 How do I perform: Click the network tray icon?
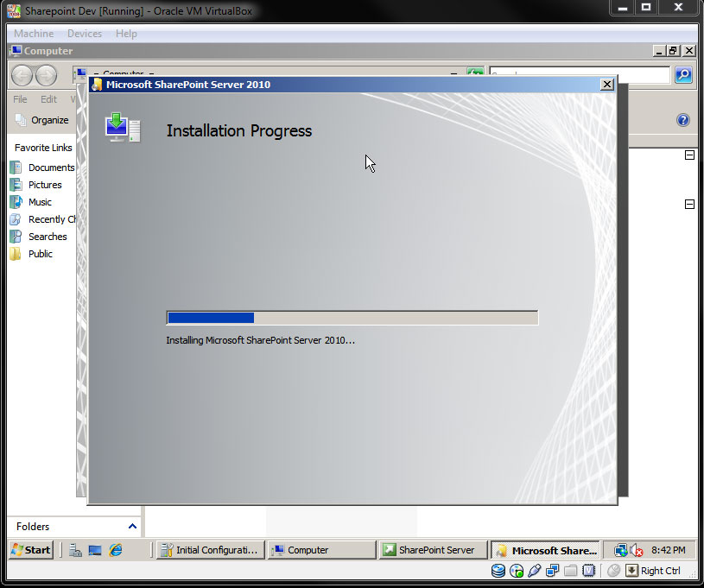click(621, 550)
